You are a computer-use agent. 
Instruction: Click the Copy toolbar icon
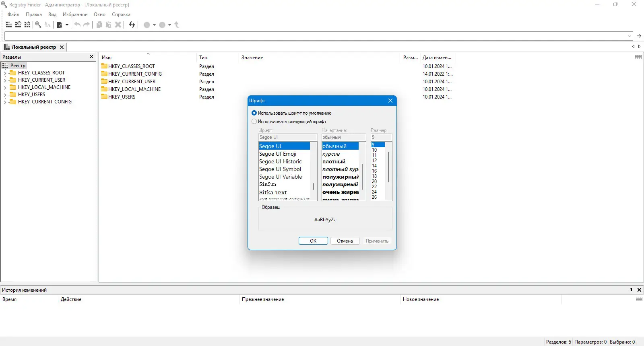pos(99,25)
